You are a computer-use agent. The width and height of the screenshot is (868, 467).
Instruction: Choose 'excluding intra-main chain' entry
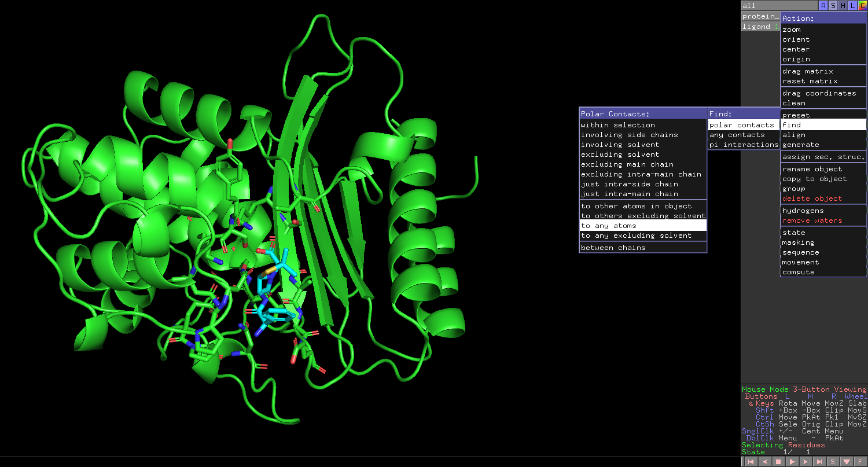pyautogui.click(x=643, y=174)
